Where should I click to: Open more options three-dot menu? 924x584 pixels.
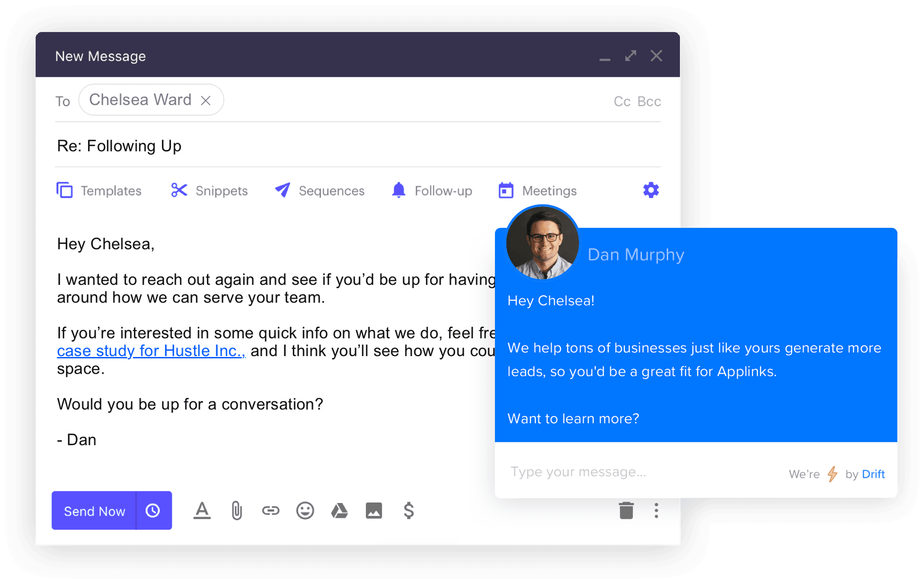point(656,510)
